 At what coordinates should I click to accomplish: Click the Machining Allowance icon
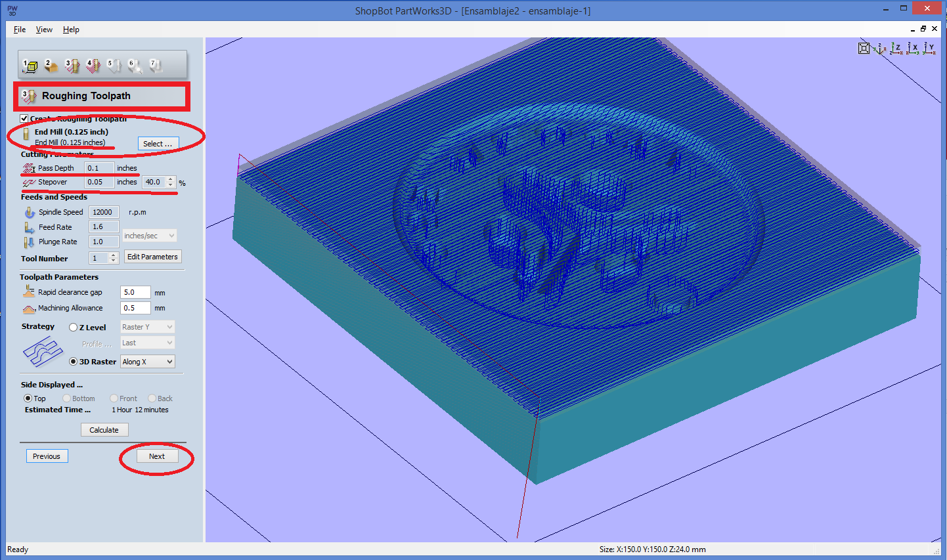pyautogui.click(x=29, y=308)
